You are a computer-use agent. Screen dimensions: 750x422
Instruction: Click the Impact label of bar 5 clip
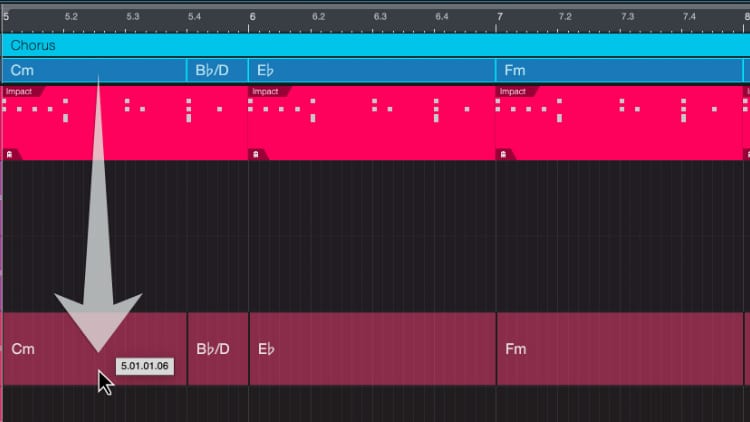click(x=19, y=91)
